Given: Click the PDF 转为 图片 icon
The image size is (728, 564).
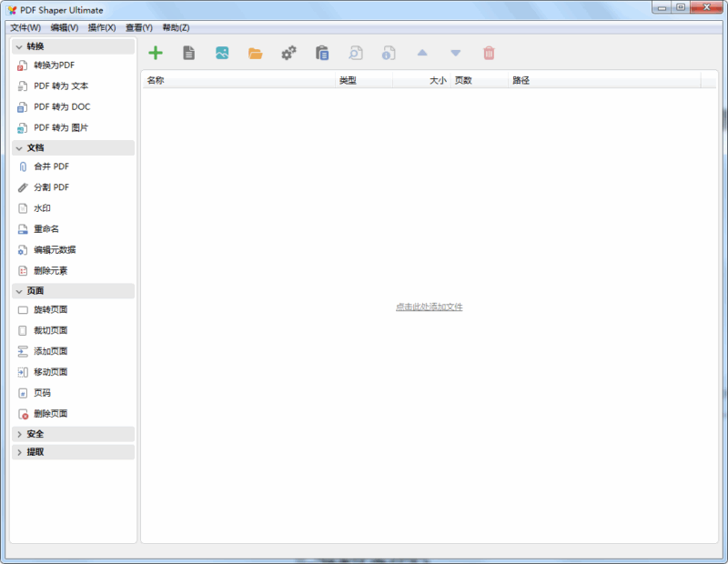Looking at the screenshot, I should click(22, 128).
